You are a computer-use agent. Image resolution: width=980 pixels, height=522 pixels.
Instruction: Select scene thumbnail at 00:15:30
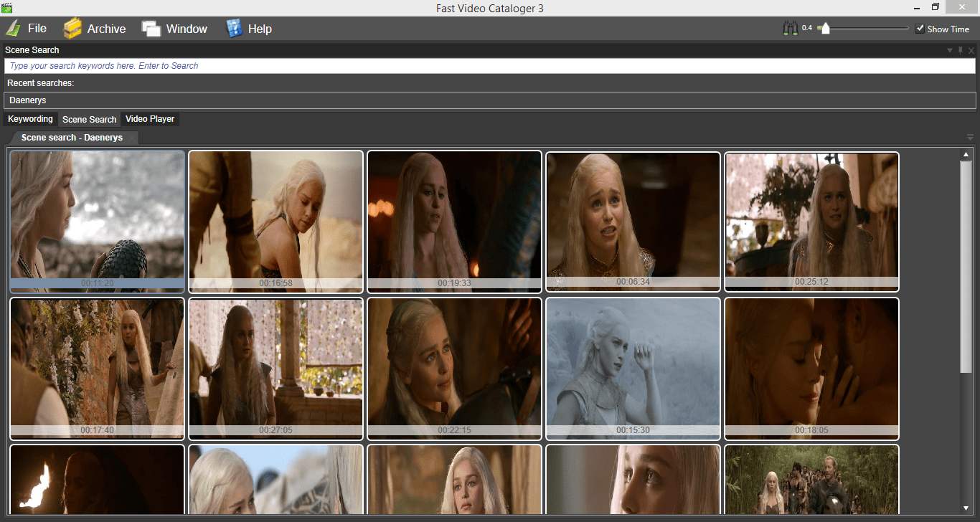[633, 369]
